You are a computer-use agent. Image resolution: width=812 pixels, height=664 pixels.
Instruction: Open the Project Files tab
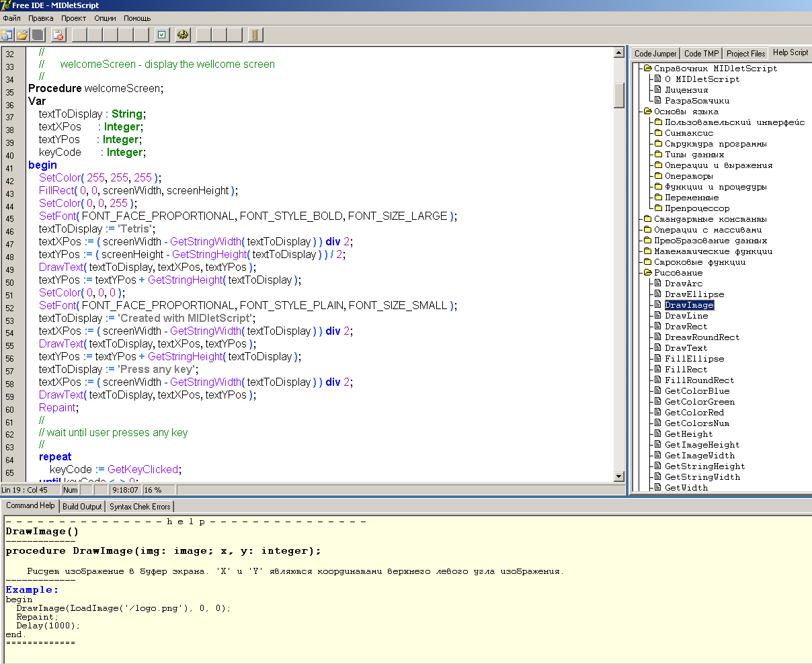(745, 54)
